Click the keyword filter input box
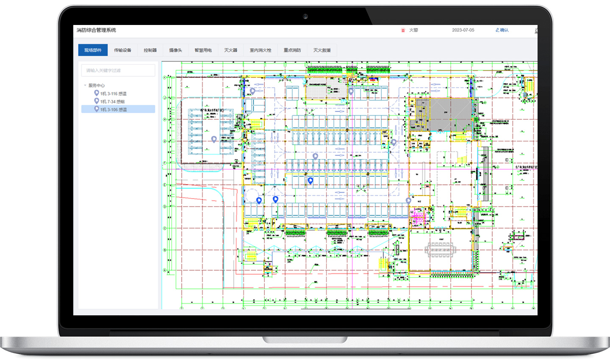Image resolution: width=610 pixels, height=364 pixels. [118, 70]
